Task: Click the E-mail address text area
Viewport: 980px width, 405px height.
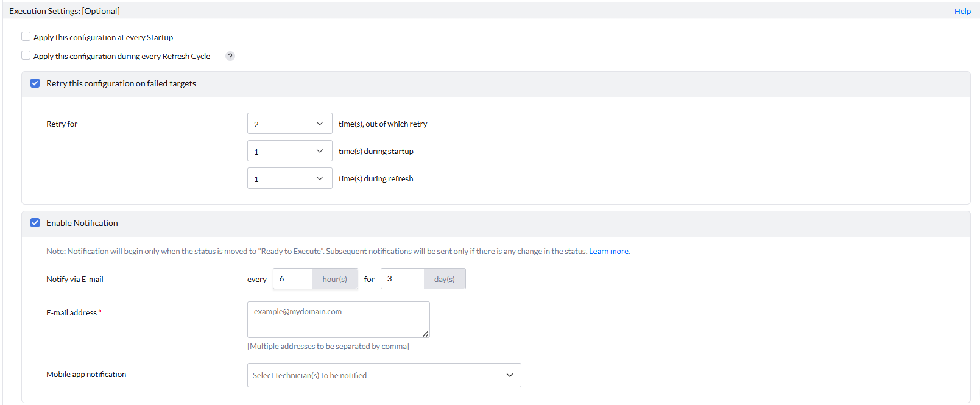Action: pos(338,319)
